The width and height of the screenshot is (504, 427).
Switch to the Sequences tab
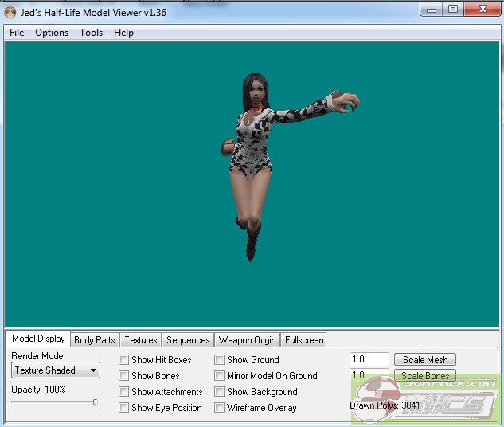(x=188, y=340)
